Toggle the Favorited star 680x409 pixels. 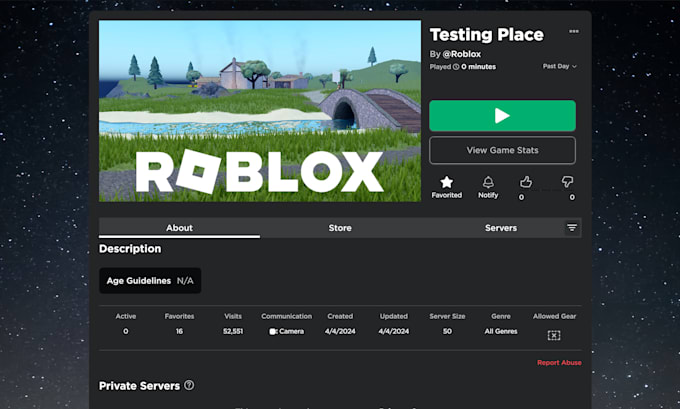click(x=446, y=182)
